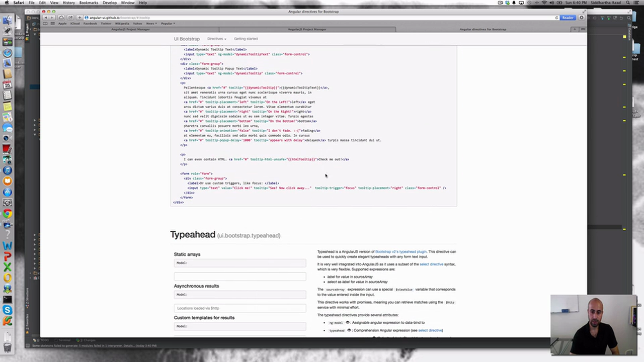Reload the page with the refresh icon
Screen dimensions: 644x362
pyautogui.click(x=557, y=18)
